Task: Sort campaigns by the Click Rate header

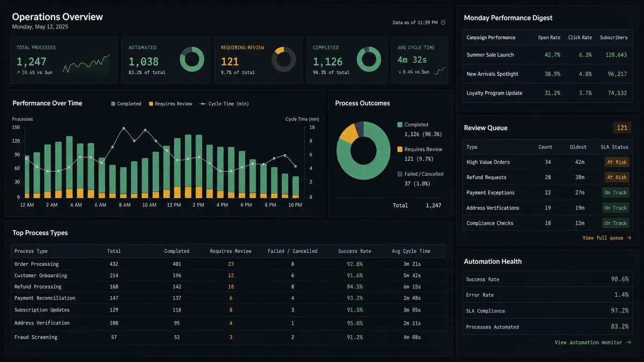Action: pos(580,38)
